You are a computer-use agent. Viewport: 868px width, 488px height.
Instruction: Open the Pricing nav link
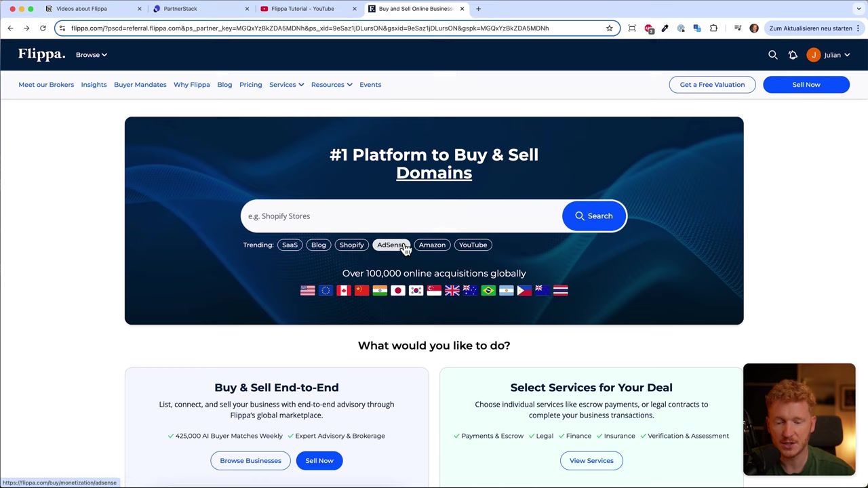point(250,85)
